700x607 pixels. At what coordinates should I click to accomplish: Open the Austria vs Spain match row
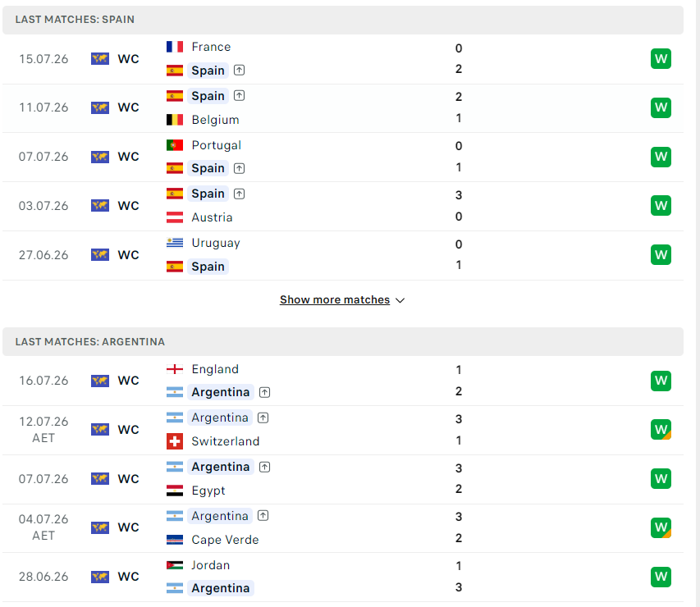click(343, 206)
